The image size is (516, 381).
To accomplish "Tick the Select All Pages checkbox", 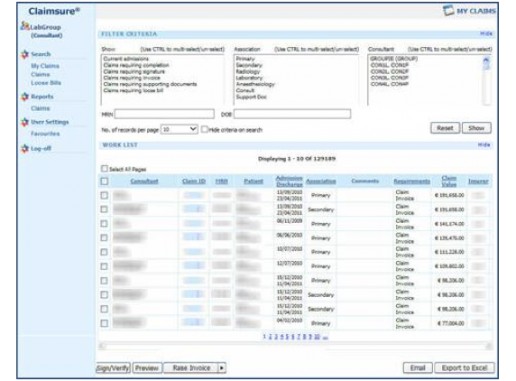I will 104,169.
